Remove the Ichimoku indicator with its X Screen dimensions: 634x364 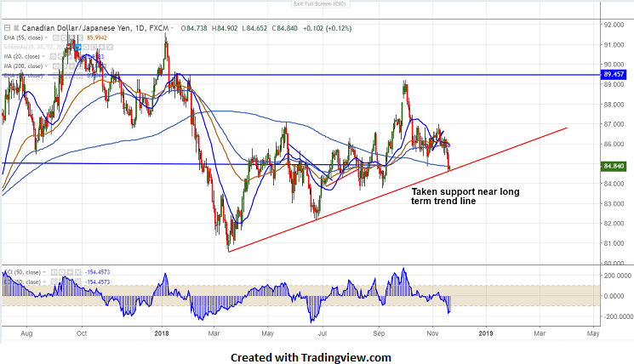[x=110, y=47]
